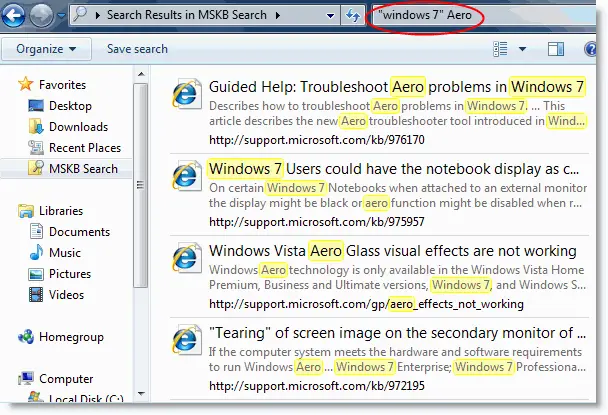Click the Videos filmstrip icon
Screen dimensions: 608x415
(x=36, y=295)
